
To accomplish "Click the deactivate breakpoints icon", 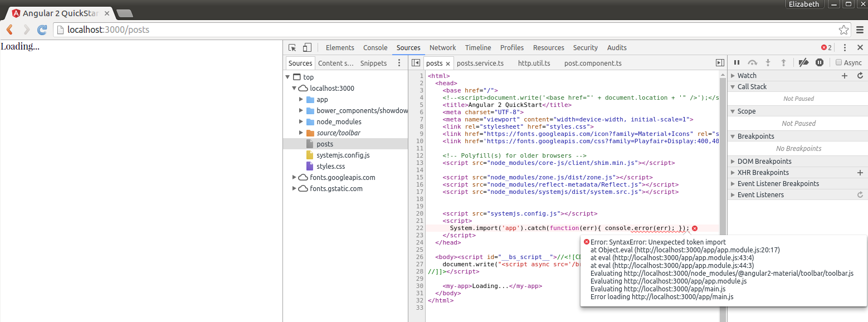I will tap(803, 63).
